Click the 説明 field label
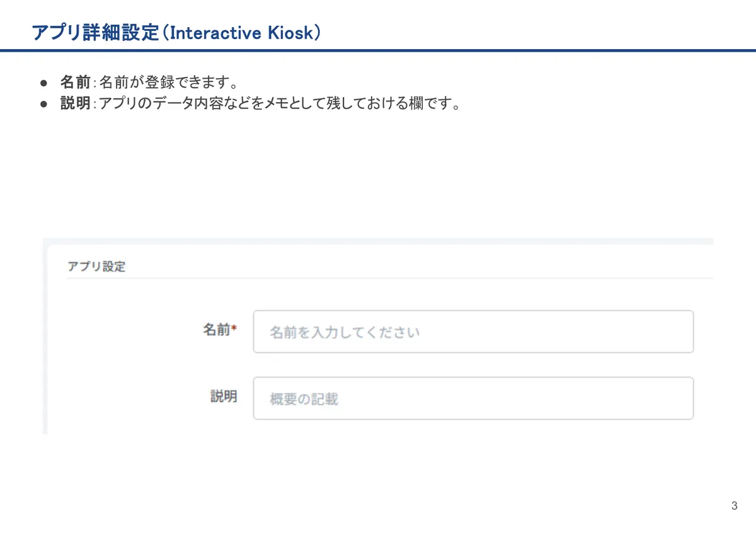756x535 pixels. coord(224,396)
